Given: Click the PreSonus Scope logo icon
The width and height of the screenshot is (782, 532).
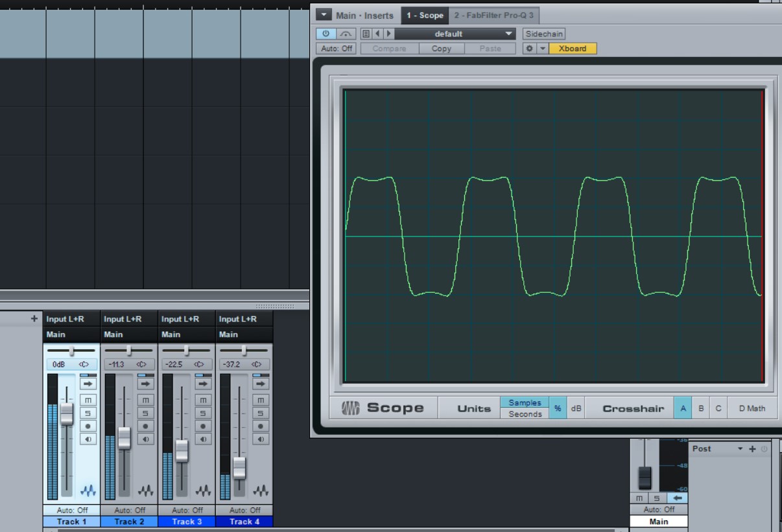Looking at the screenshot, I should (x=351, y=408).
